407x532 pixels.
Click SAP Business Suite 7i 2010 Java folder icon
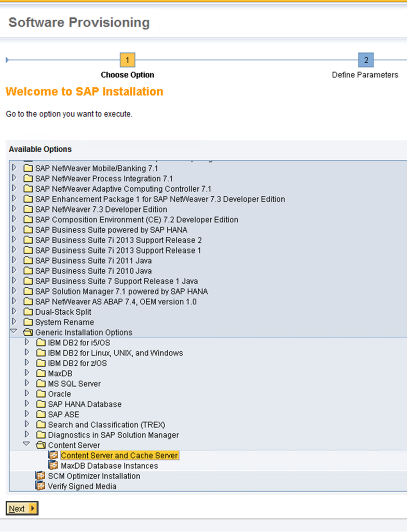[x=29, y=270]
